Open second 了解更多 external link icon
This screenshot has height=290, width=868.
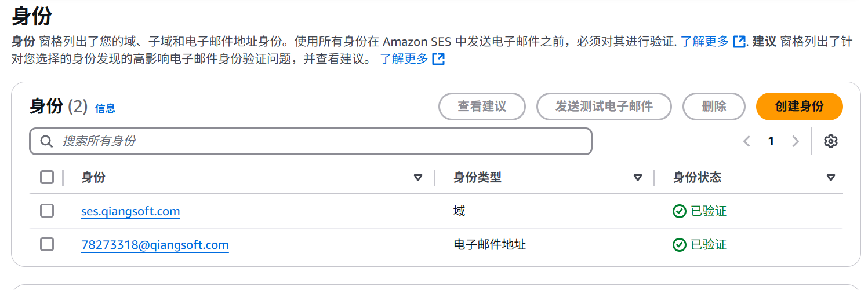[439, 59]
